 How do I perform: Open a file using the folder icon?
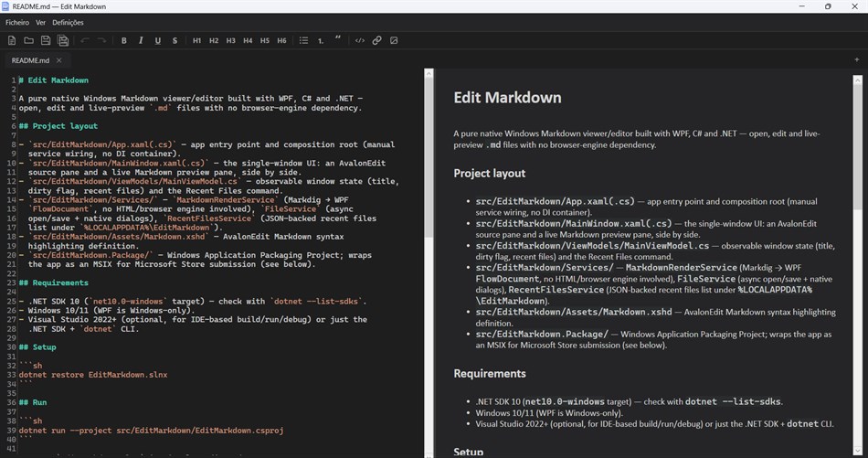coord(29,40)
